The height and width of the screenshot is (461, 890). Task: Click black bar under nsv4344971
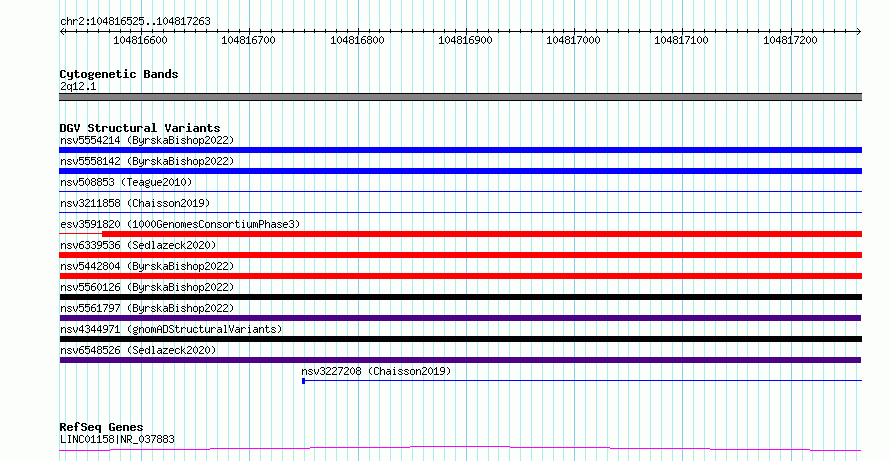tap(460, 339)
